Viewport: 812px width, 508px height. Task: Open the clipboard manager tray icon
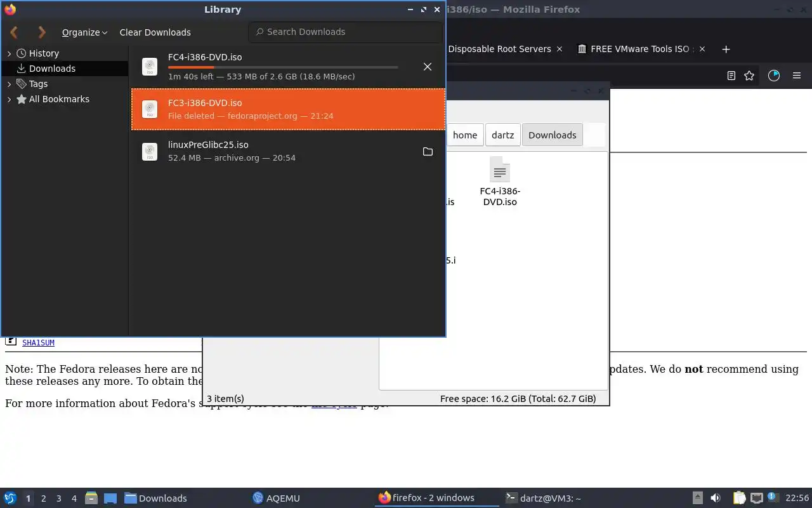739,498
